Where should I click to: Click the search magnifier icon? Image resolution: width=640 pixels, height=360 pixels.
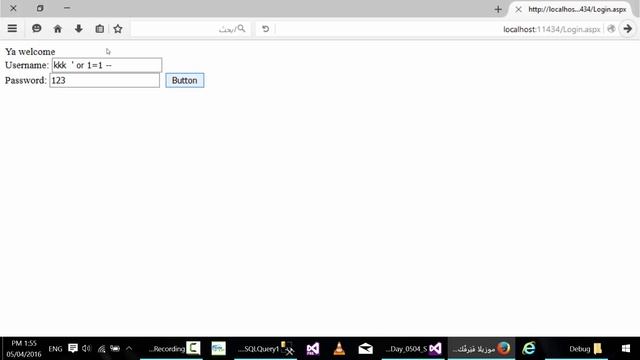pyautogui.click(x=242, y=29)
